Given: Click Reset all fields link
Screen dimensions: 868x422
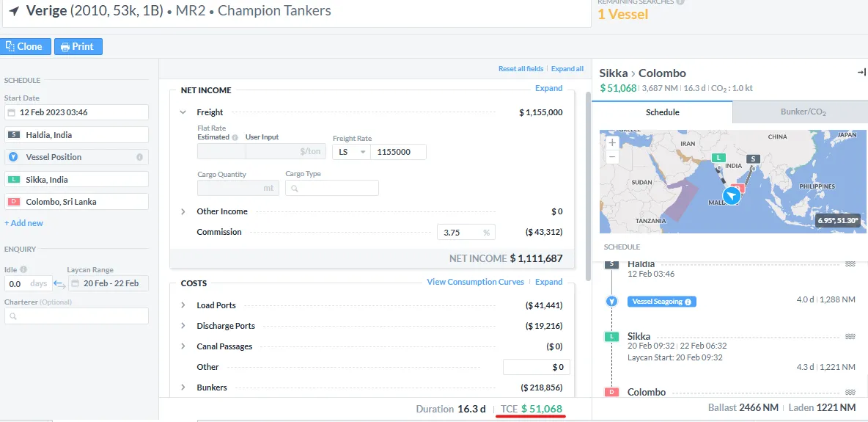Looking at the screenshot, I should coord(521,69).
